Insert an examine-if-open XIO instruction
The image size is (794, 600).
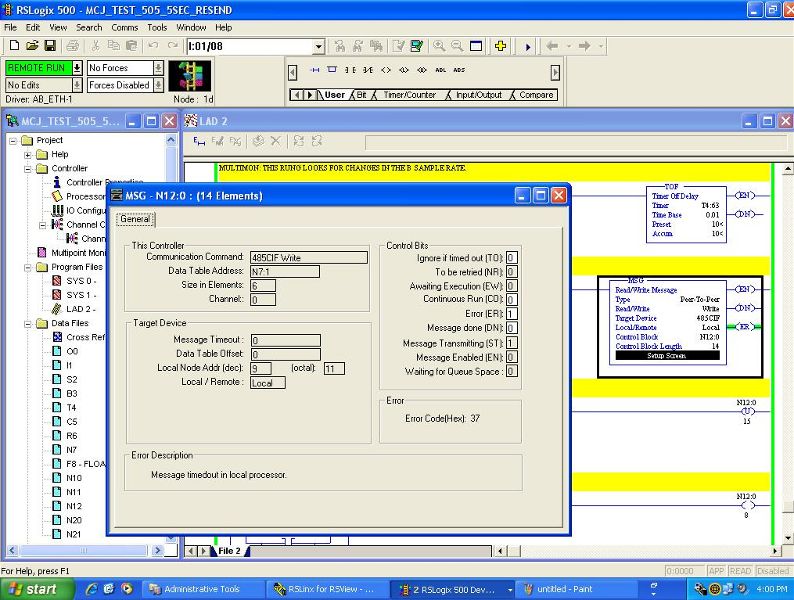coord(368,70)
